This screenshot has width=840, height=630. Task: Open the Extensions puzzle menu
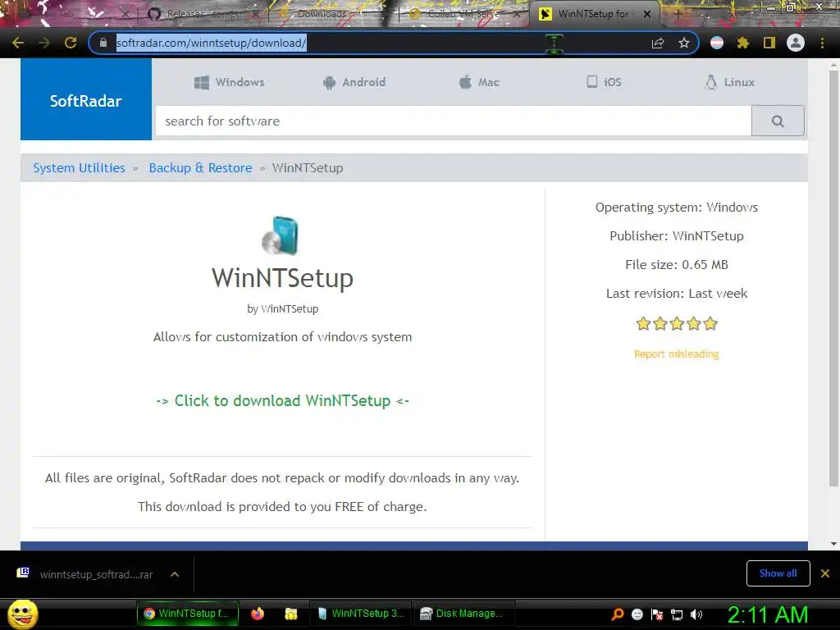click(x=742, y=43)
